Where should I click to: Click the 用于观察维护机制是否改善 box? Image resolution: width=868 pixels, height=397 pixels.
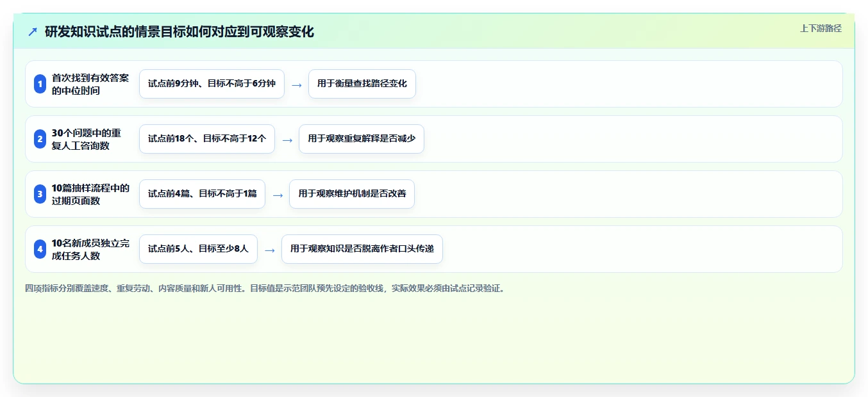coord(352,194)
